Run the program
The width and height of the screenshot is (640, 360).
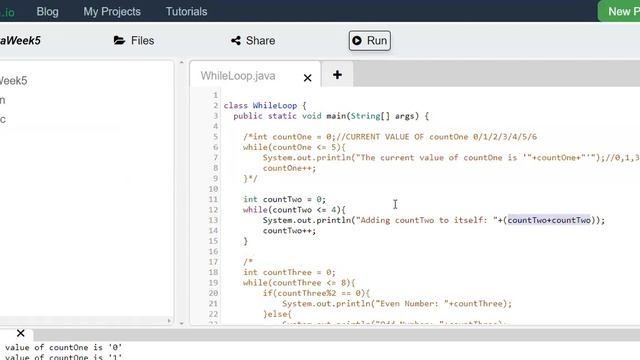[x=369, y=41]
